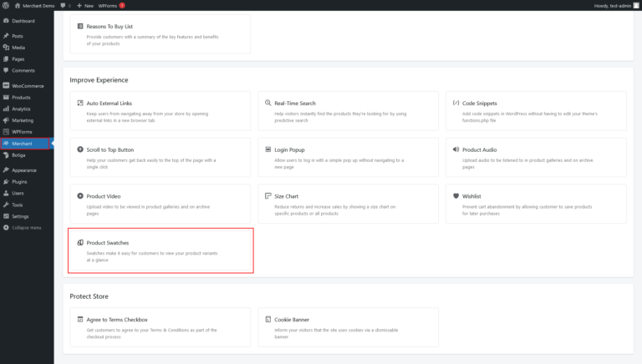
Task: Open the Product Swatches module
Action: [160, 250]
